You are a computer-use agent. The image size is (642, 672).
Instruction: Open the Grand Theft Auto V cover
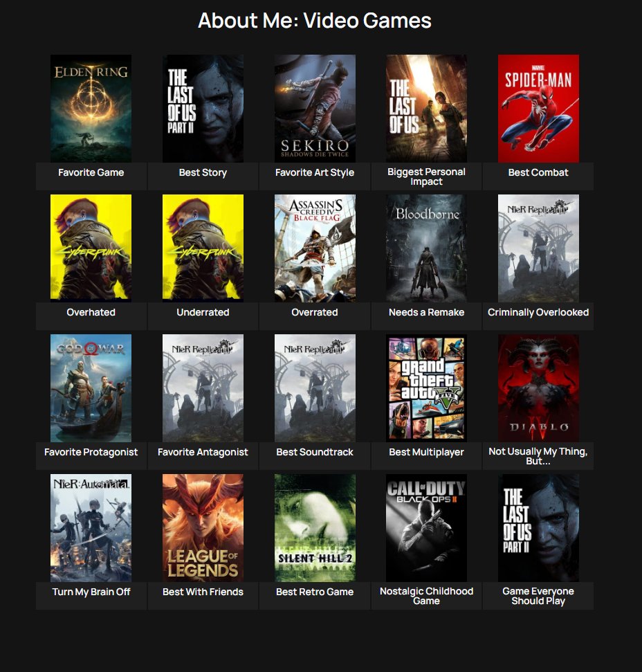[x=427, y=388]
